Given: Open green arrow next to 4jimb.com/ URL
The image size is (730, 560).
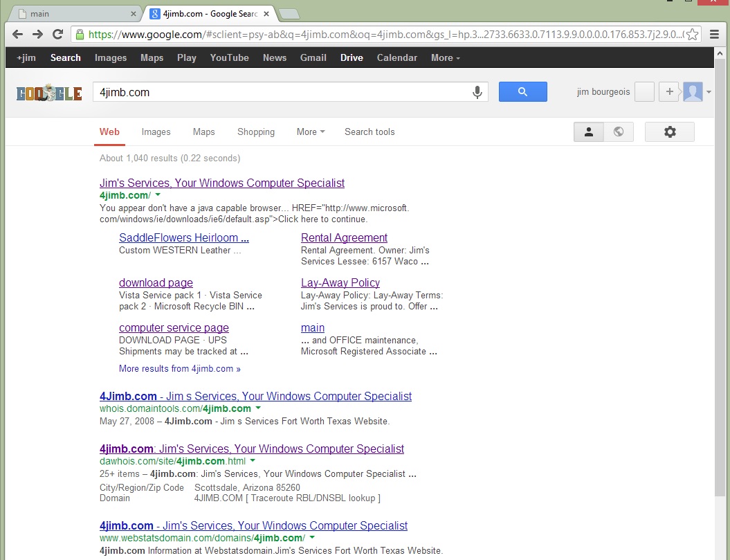Looking at the screenshot, I should (158, 196).
